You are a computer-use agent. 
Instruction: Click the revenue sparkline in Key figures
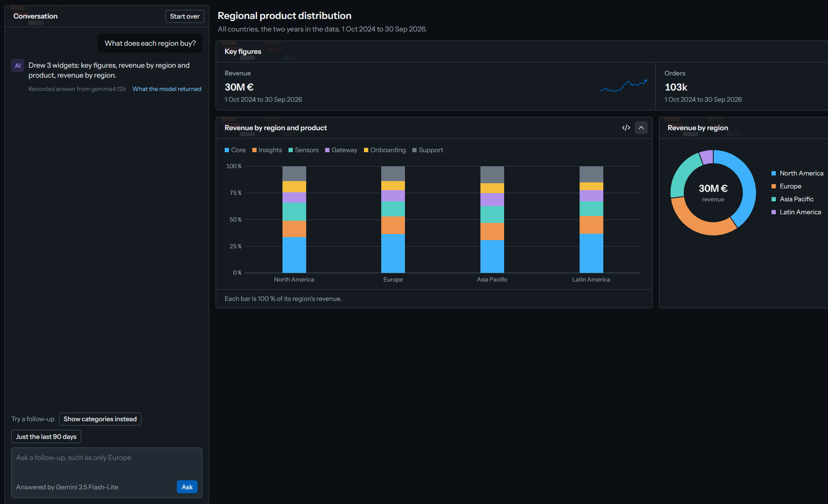pyautogui.click(x=624, y=85)
